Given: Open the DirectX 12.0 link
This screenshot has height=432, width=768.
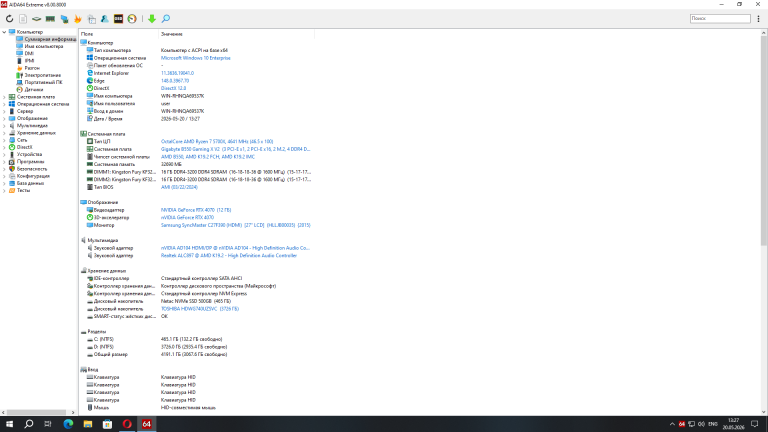Looking at the screenshot, I should 173,88.
